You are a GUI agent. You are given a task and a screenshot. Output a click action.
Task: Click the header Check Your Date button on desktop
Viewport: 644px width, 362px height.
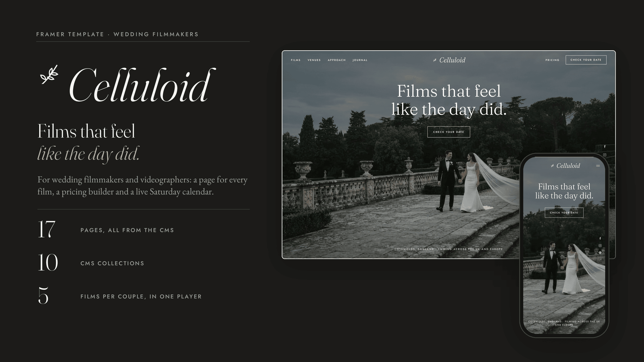(586, 60)
